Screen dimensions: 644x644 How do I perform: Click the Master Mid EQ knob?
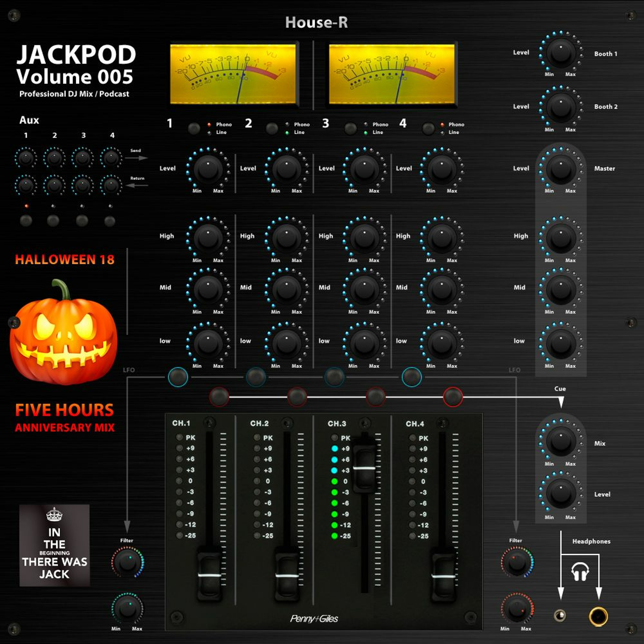[561, 290]
